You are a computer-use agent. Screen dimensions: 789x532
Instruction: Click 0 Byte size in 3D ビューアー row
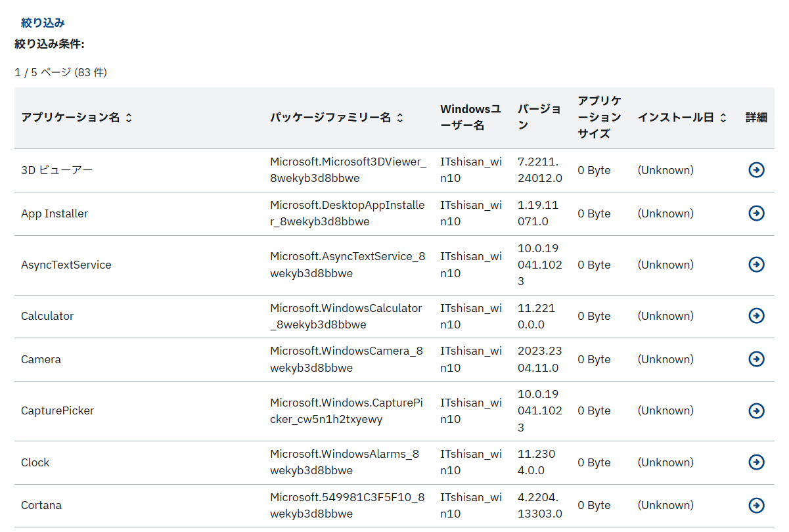(x=594, y=170)
